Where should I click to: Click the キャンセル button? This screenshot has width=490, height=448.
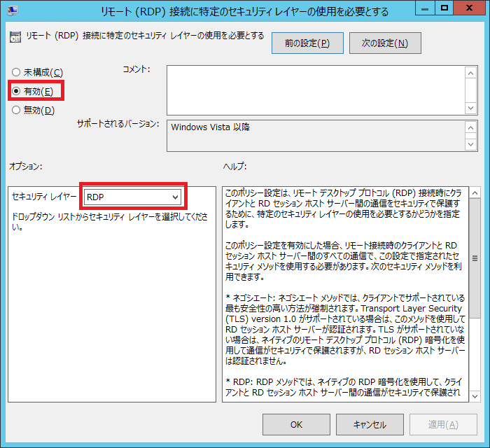point(370,425)
